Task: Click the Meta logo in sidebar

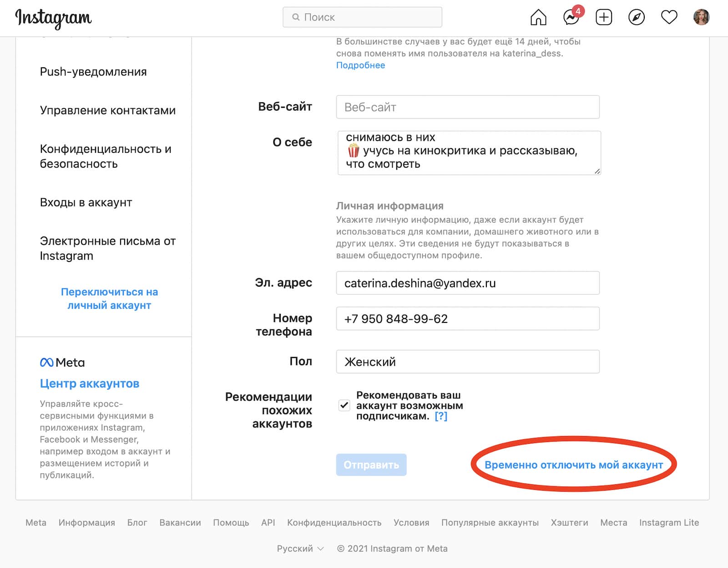Action: click(62, 362)
